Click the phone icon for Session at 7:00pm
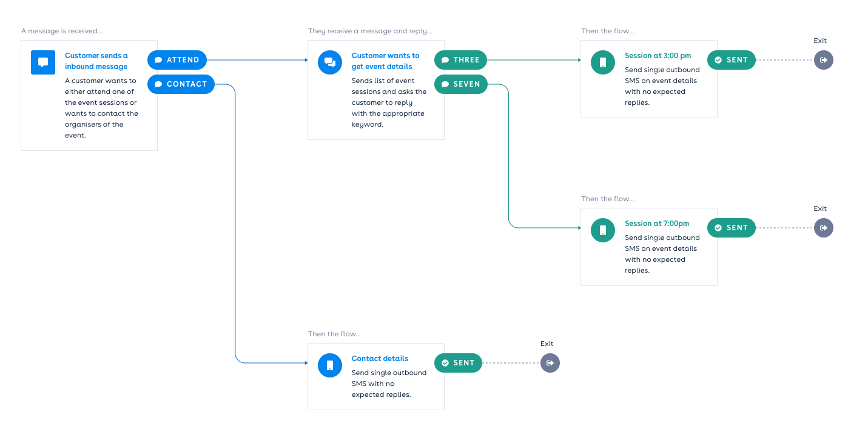Image resolution: width=868 pixels, height=429 pixels. 603,230
